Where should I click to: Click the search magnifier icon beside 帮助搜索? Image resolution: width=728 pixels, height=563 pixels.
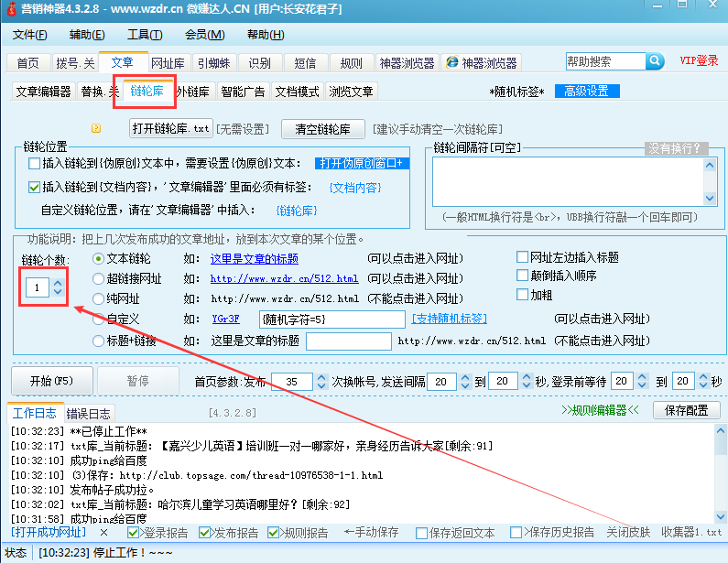656,61
